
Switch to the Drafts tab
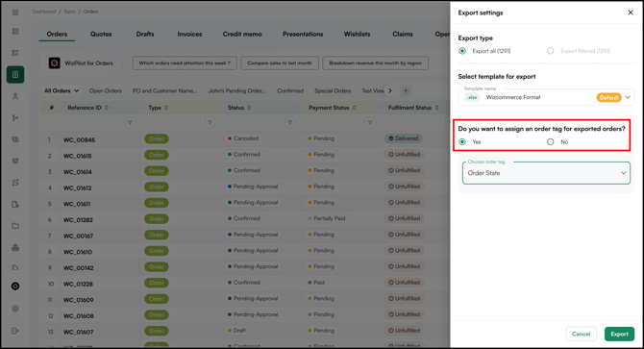[145, 34]
